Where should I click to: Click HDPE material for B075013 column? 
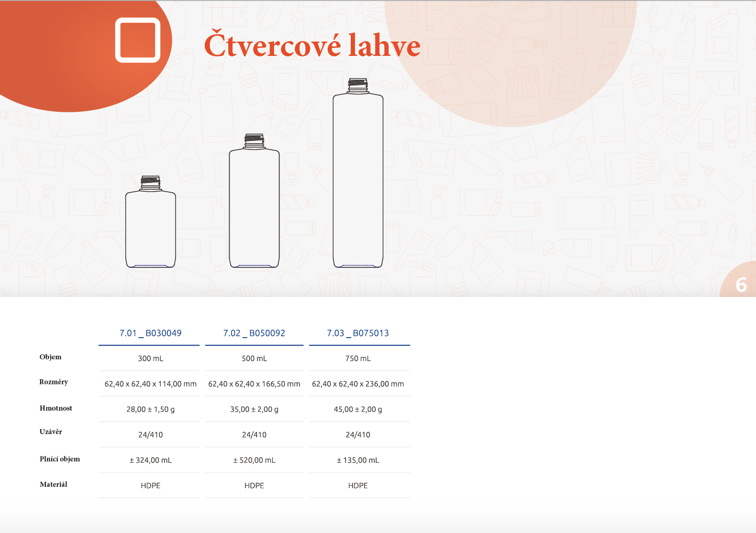click(x=358, y=485)
